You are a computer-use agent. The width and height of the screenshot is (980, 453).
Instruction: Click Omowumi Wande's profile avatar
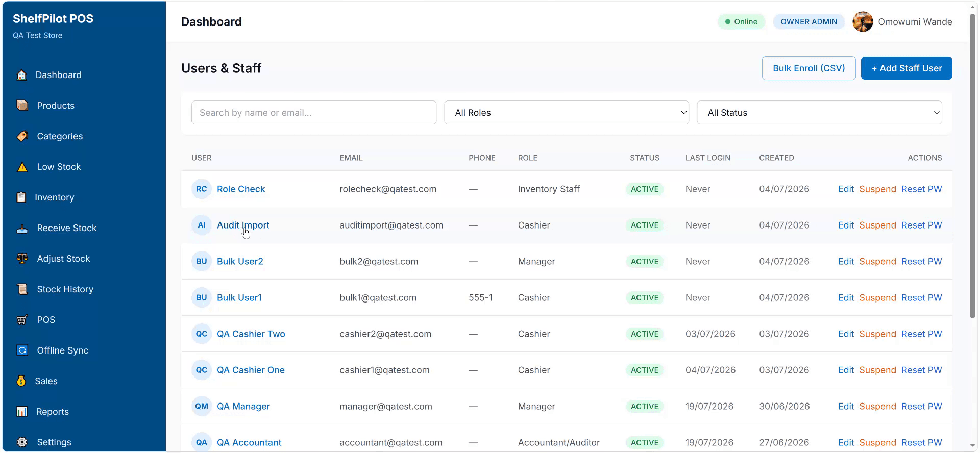(x=863, y=22)
